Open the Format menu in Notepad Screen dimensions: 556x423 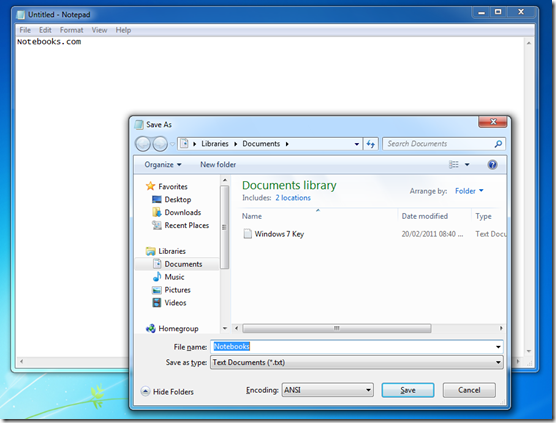tap(71, 30)
